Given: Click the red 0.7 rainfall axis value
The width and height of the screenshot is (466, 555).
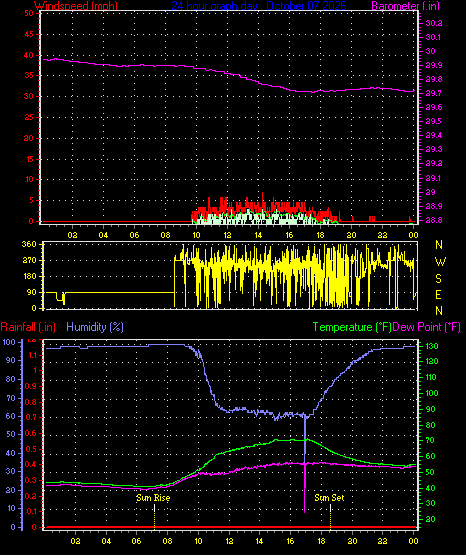Looking at the screenshot, I should tap(31, 418).
